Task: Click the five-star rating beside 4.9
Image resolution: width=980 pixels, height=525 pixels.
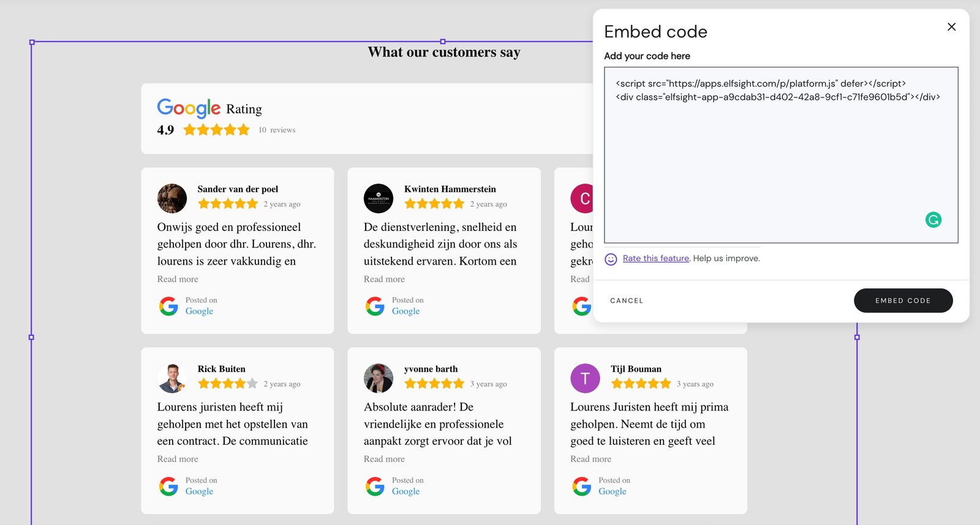Action: pos(216,130)
